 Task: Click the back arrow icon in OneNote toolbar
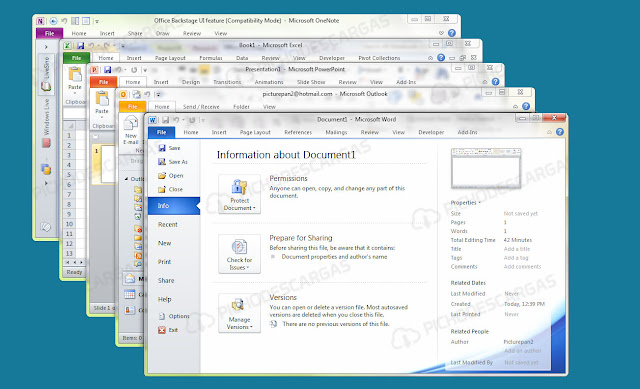pyautogui.click(x=53, y=21)
